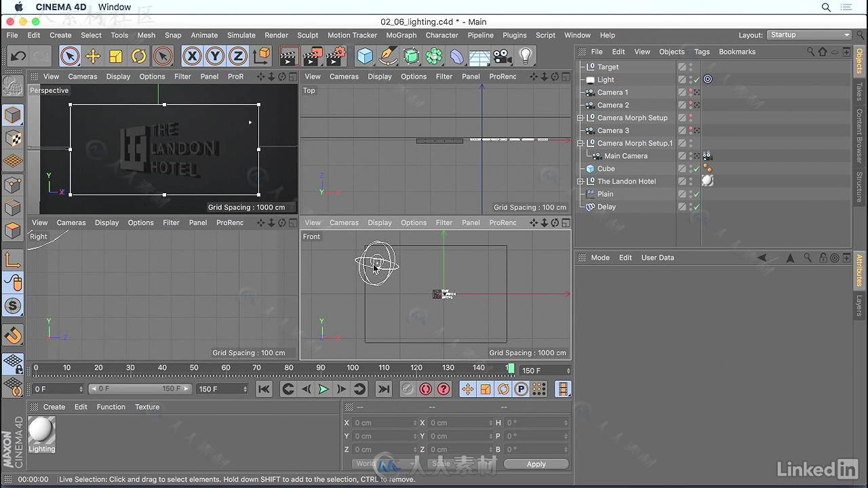This screenshot has width=868, height=488.
Task: Open the Layout Startup dropdown
Action: (810, 35)
